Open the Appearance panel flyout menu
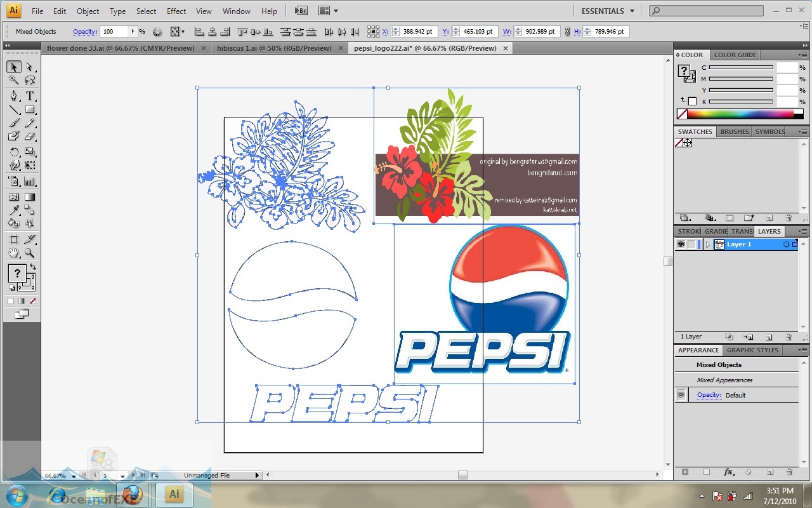This screenshot has height=508, width=812. click(803, 350)
